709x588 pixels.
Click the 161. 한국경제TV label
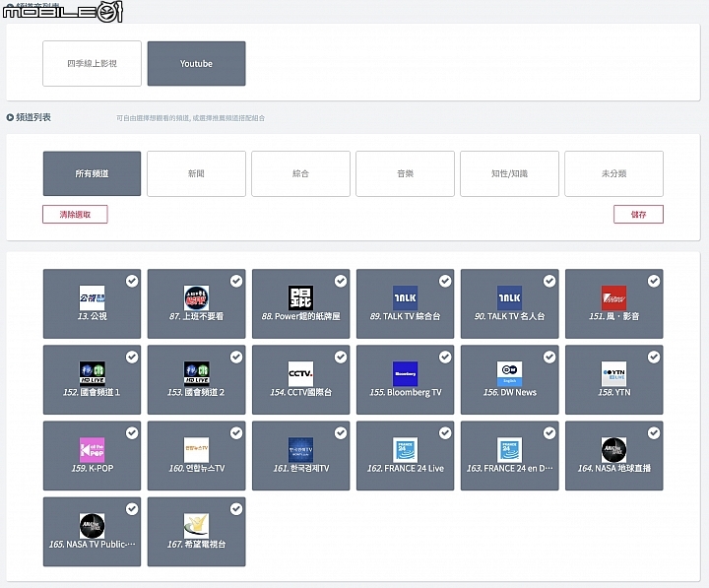point(300,468)
